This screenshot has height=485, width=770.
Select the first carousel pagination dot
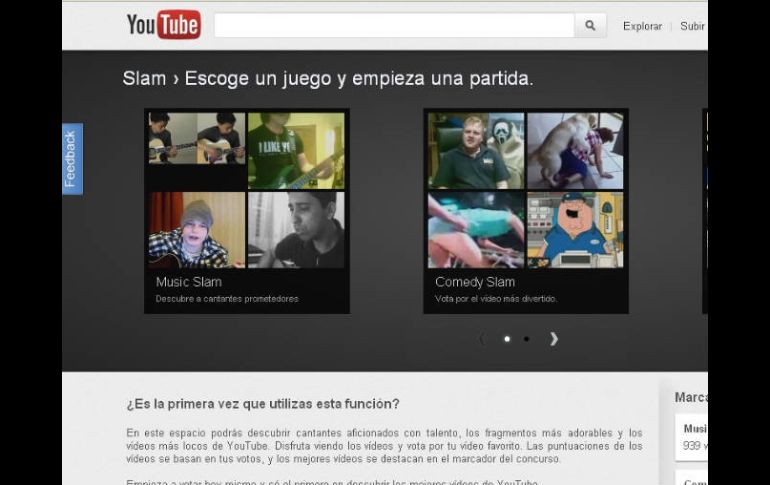[x=506, y=339]
